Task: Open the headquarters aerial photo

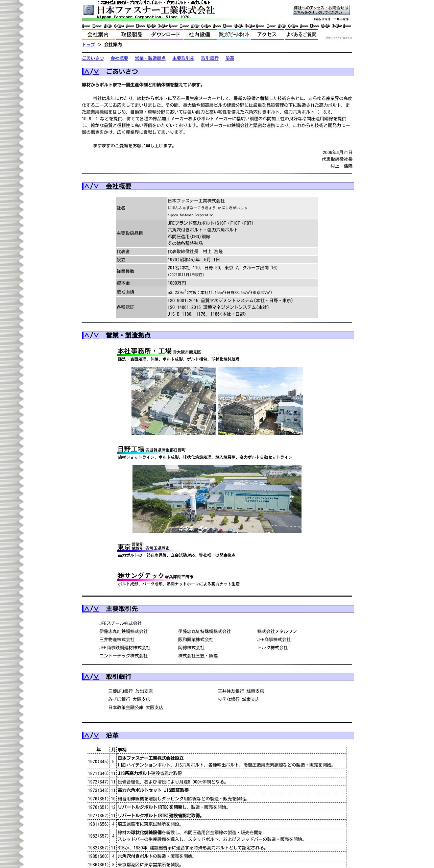Action: coord(174,401)
